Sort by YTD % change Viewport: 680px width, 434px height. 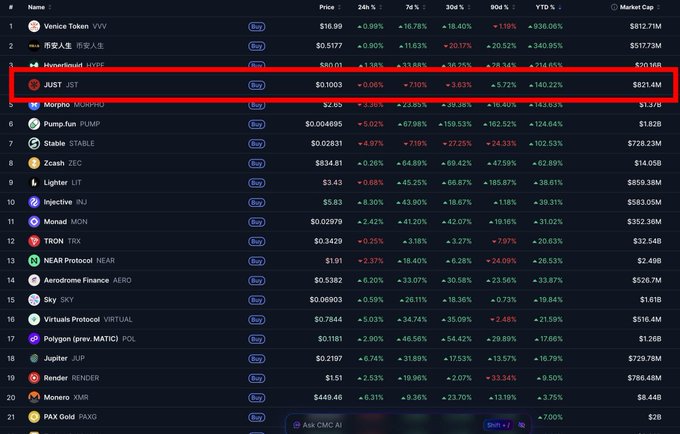coord(549,7)
